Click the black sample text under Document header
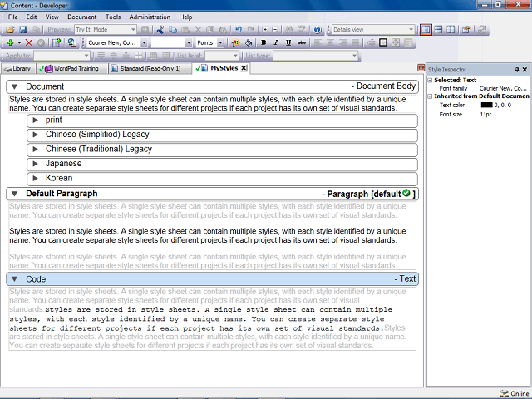This screenshot has width=532, height=399. [208, 103]
